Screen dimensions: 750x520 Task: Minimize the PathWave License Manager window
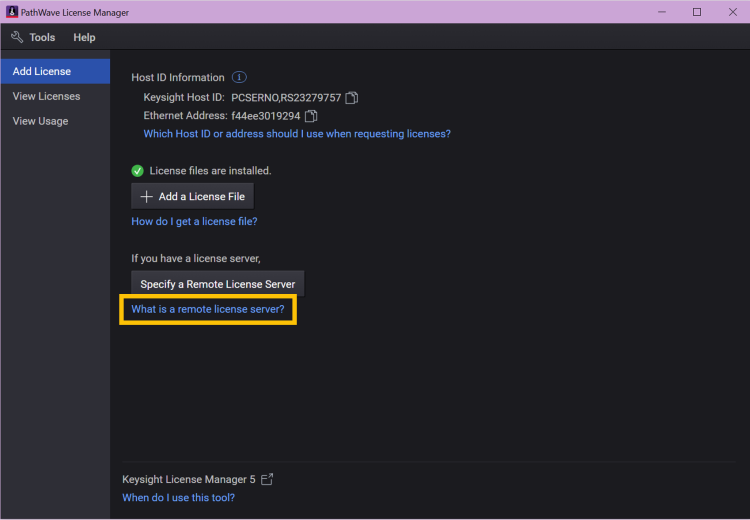tap(662, 12)
